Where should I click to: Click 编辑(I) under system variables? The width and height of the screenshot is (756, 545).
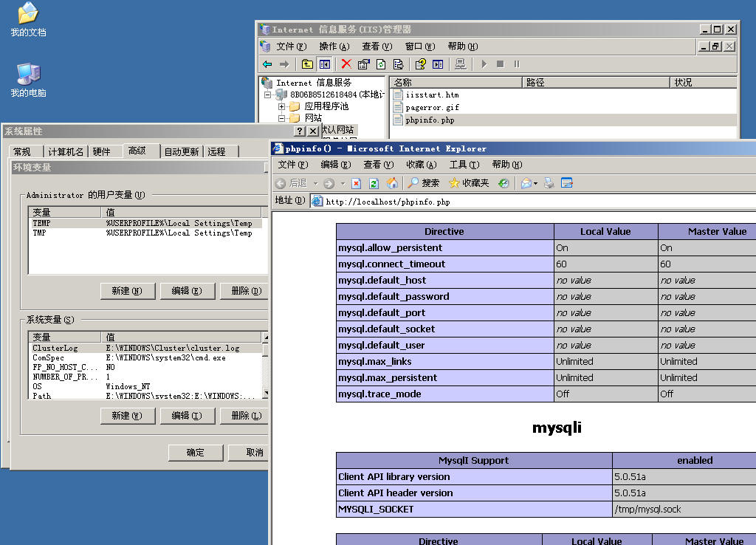(x=187, y=416)
